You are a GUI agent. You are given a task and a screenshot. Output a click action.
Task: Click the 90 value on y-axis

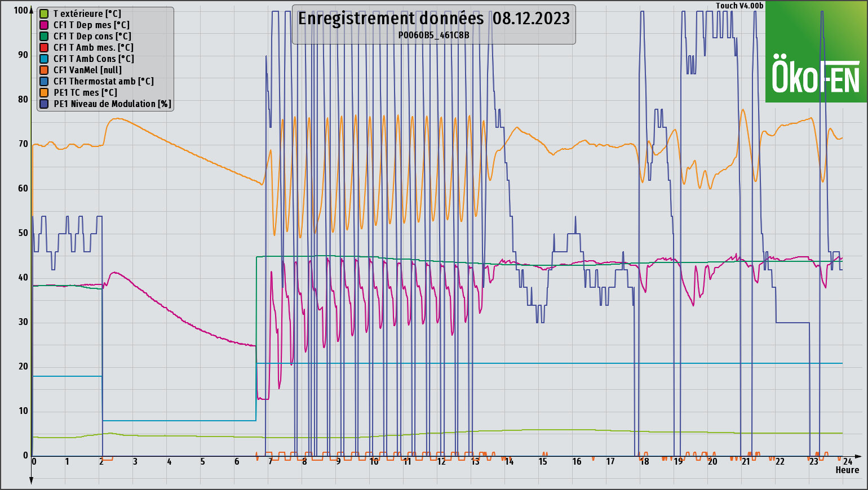click(23, 55)
